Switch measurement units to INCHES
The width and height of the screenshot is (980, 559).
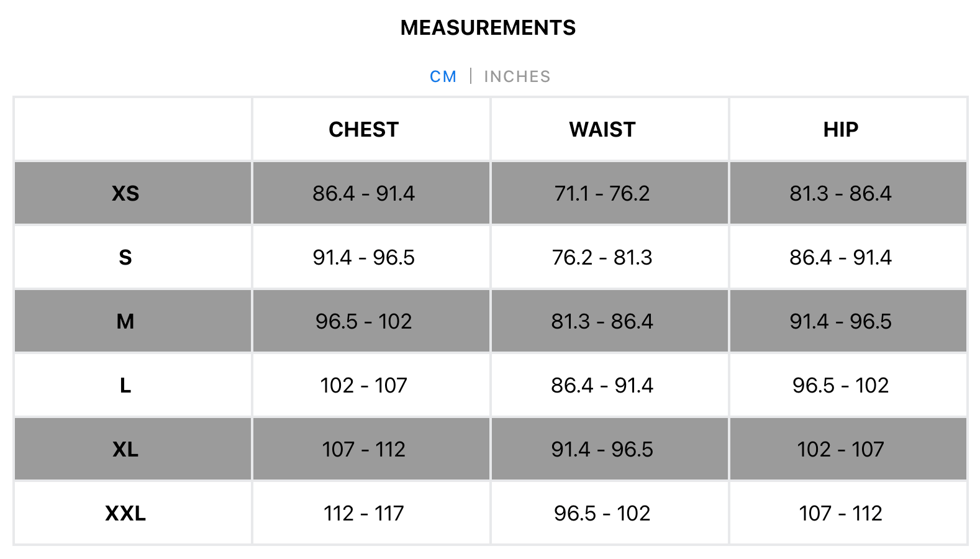(517, 76)
